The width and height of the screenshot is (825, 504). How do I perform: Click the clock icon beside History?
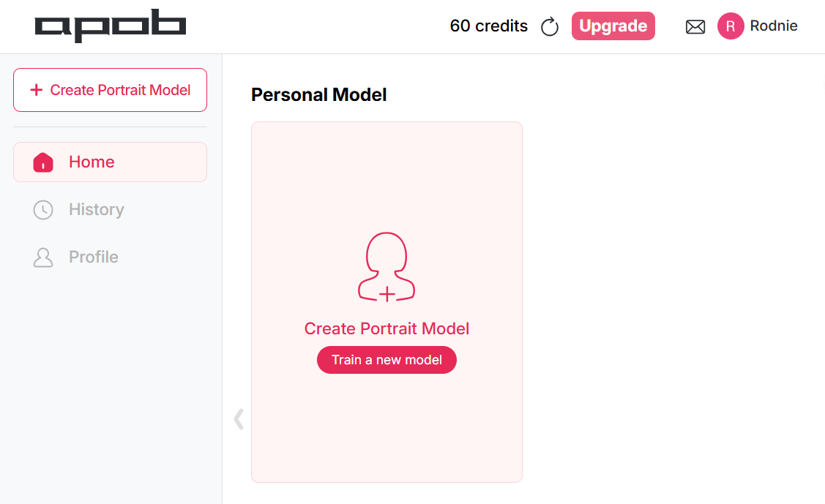coord(43,210)
